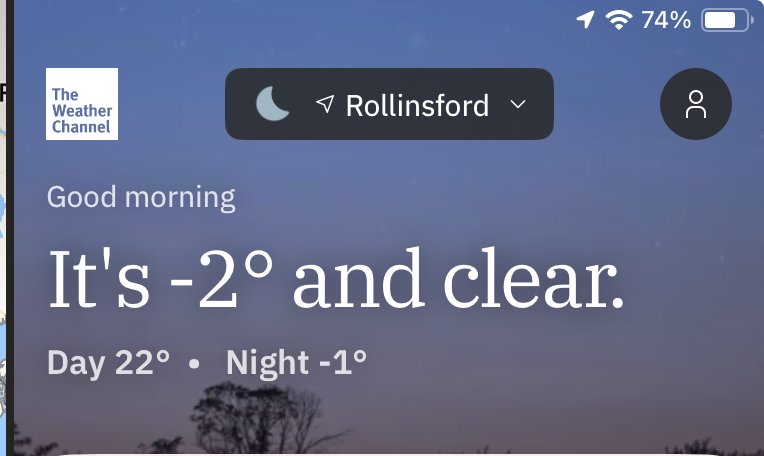Image resolution: width=764 pixels, height=456 pixels.
Task: Expand the Rollinsford location chevron
Action: pyautogui.click(x=518, y=104)
